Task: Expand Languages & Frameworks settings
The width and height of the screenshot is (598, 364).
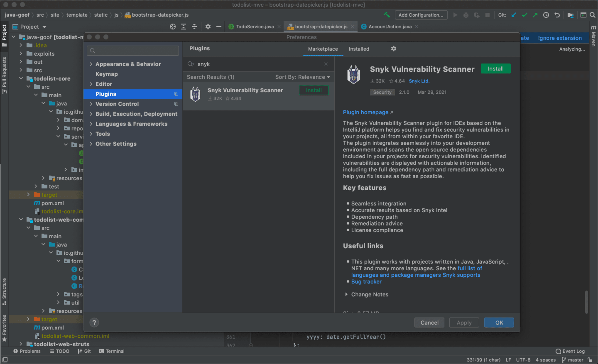Action: [91, 124]
